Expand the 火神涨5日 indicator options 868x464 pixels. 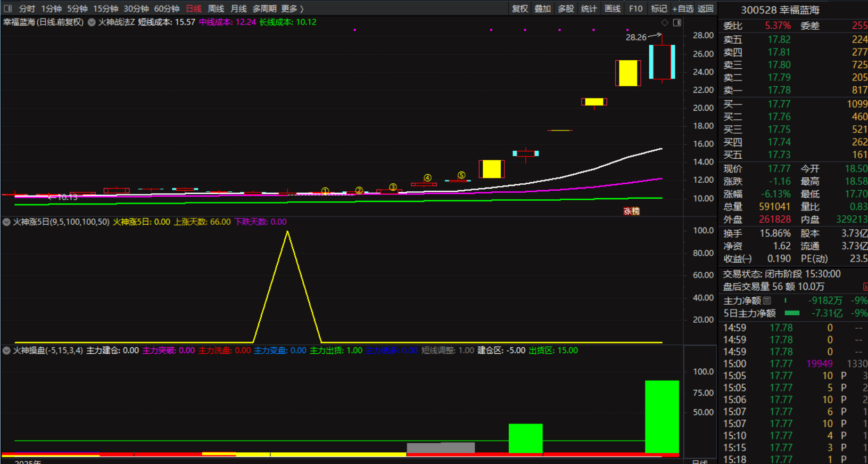pos(6,222)
